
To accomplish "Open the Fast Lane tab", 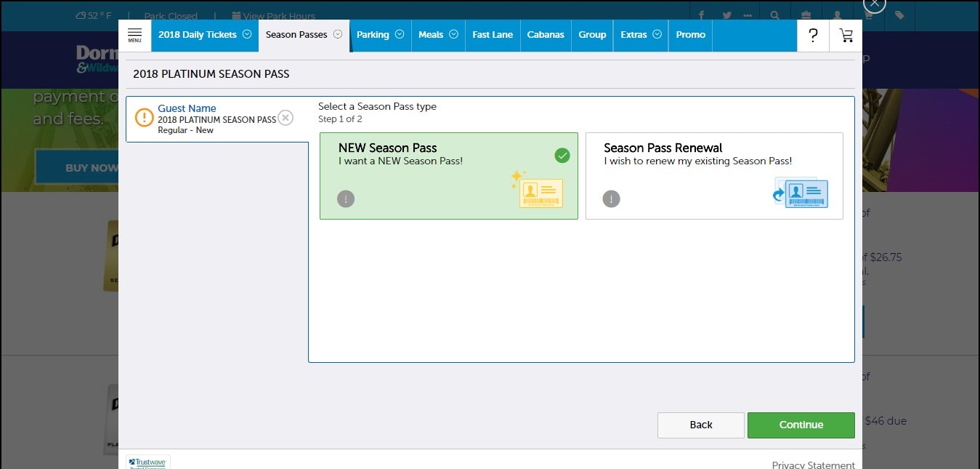I will coord(493,35).
